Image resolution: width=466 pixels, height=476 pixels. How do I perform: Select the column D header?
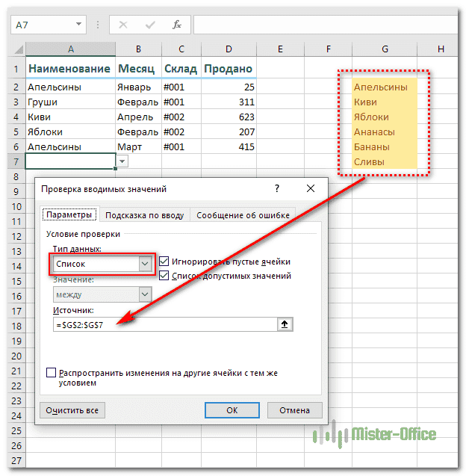[228, 49]
